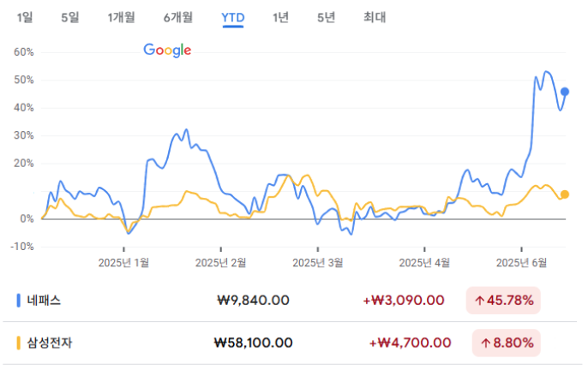Viewport: 588px width, 370px height.
Task: Switch chart to 1년 range
Action: (280, 17)
